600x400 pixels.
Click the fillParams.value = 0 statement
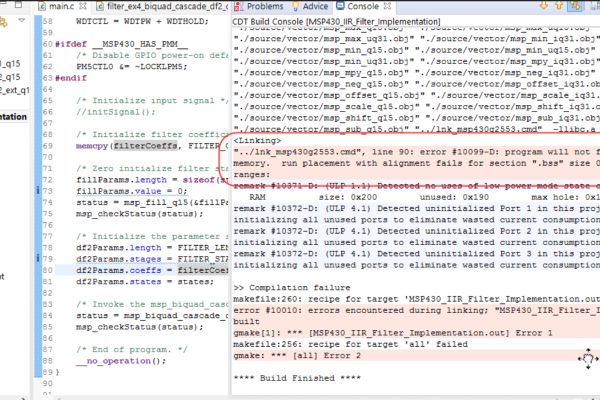click(x=132, y=191)
